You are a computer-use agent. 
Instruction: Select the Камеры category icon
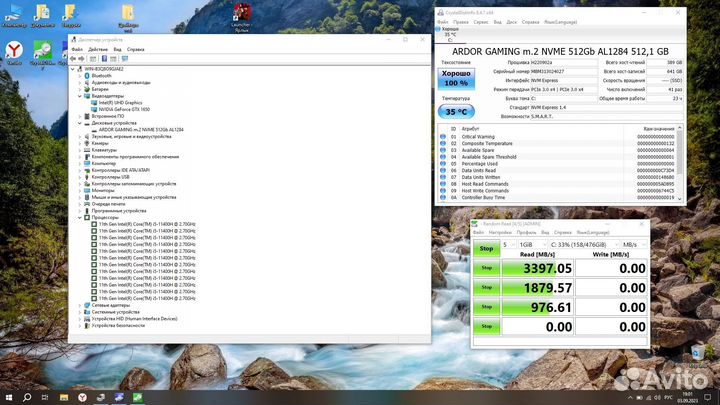(87, 143)
